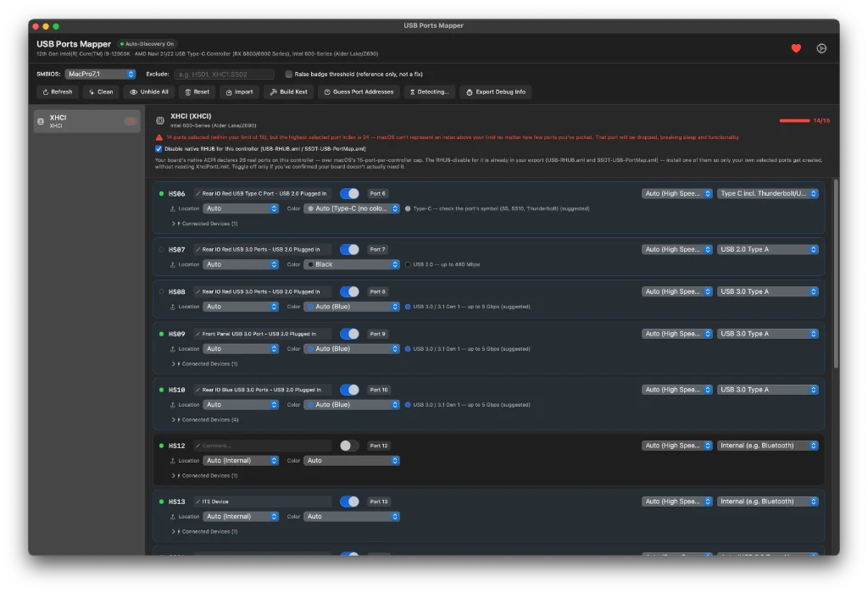Open HS06 Location Auto dropdown
The image size is (868, 593).
point(241,208)
